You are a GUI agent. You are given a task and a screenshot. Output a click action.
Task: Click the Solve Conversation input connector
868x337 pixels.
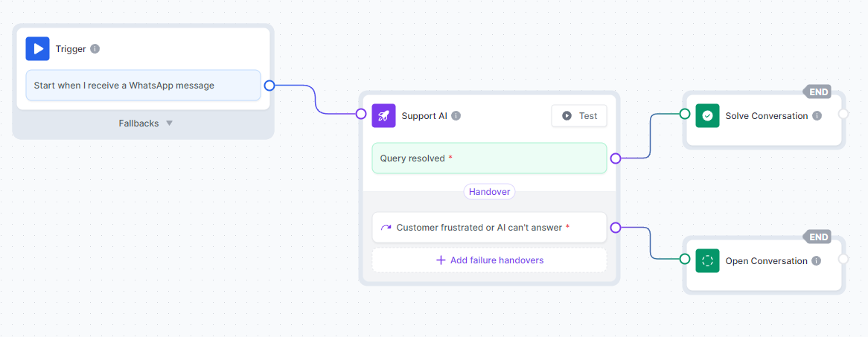pyautogui.click(x=684, y=114)
